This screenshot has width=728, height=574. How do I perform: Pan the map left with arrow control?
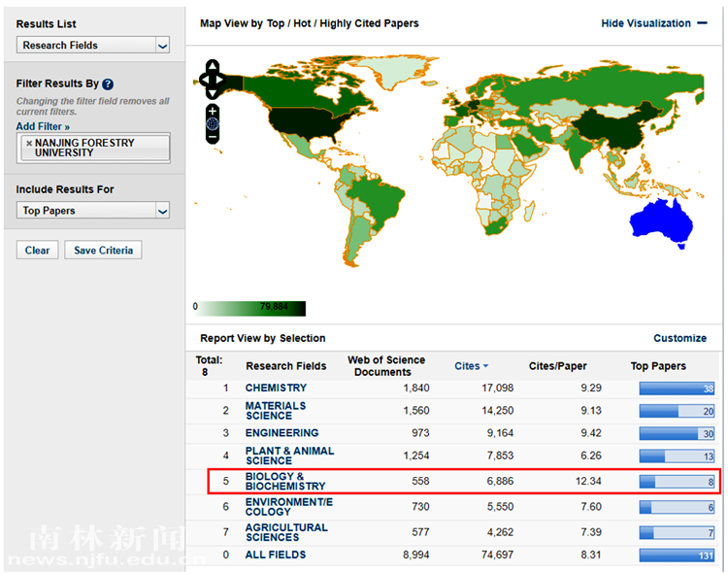click(202, 80)
